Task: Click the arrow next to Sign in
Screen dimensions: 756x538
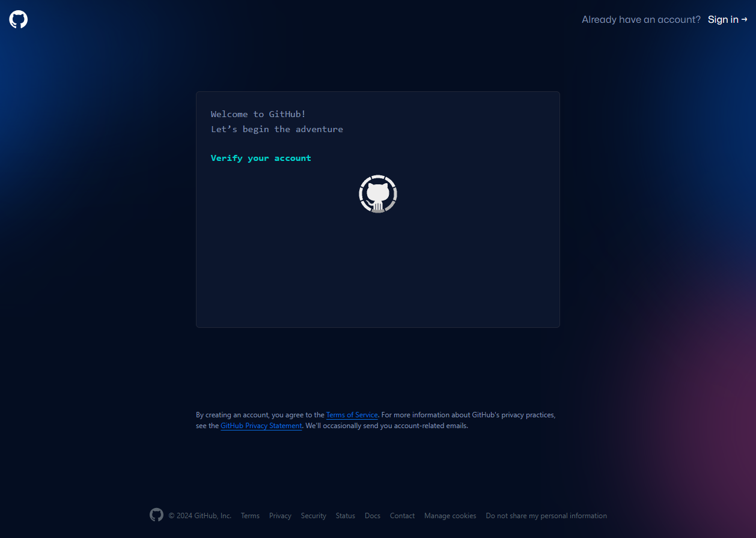Action: pyautogui.click(x=745, y=19)
